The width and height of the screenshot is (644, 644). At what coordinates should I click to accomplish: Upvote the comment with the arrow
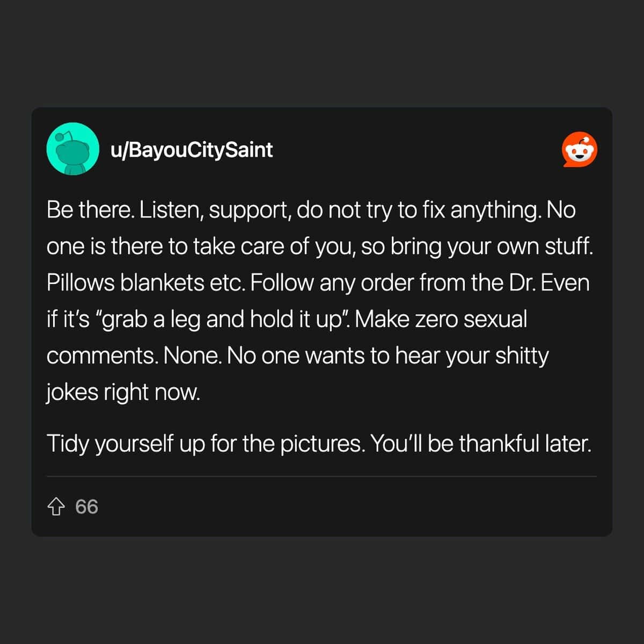pos(56,507)
